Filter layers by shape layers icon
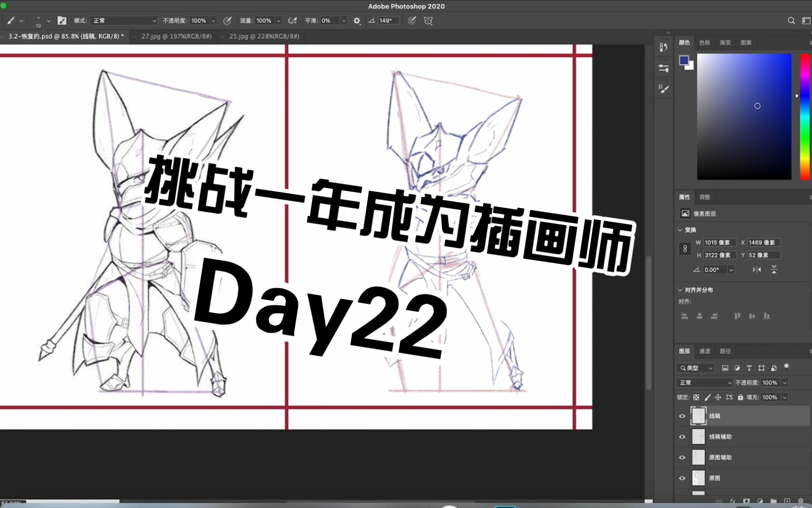 point(761,368)
